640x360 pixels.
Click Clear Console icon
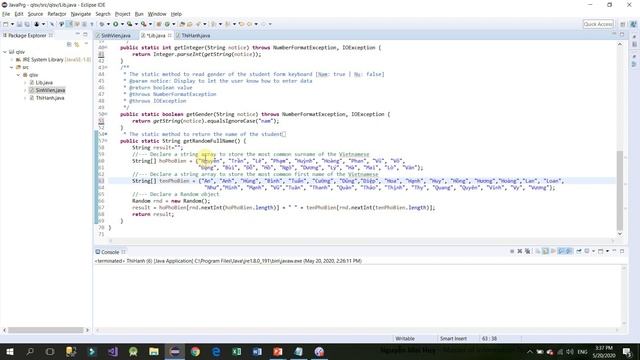pyautogui.click(x=538, y=251)
